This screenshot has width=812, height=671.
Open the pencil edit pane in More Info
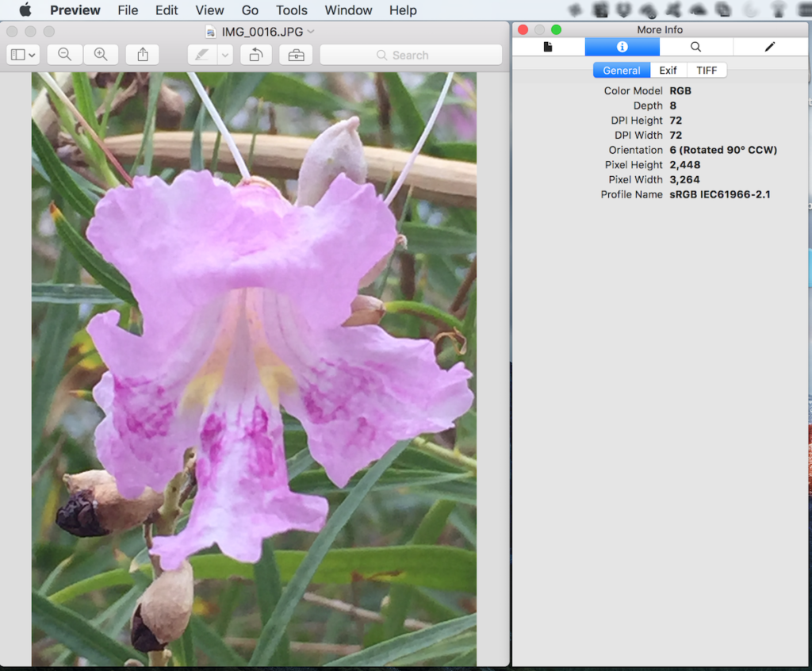pos(769,47)
